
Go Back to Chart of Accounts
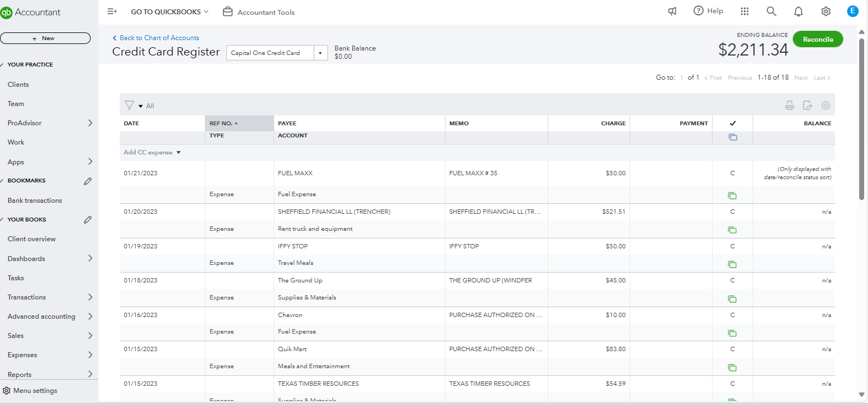[x=156, y=38]
